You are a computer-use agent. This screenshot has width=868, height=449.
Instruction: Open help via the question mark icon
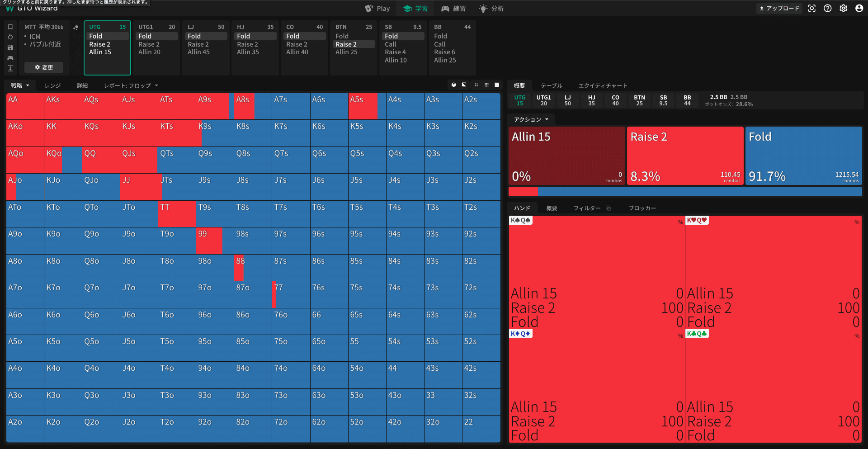click(x=828, y=8)
